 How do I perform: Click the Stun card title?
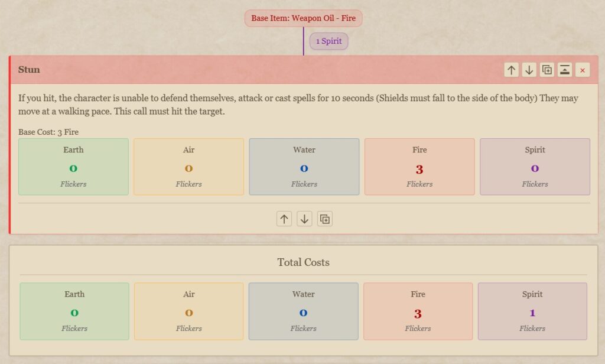(30, 70)
